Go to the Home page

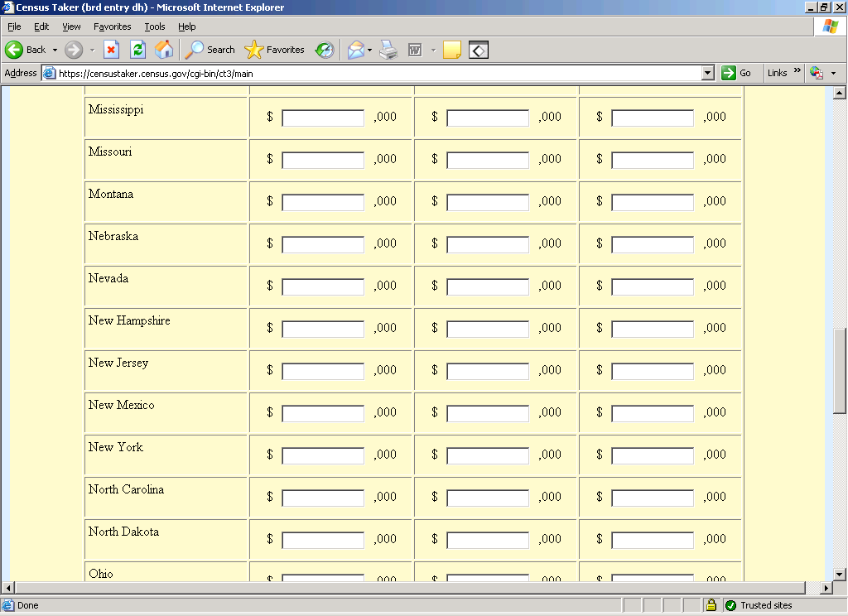(164, 50)
